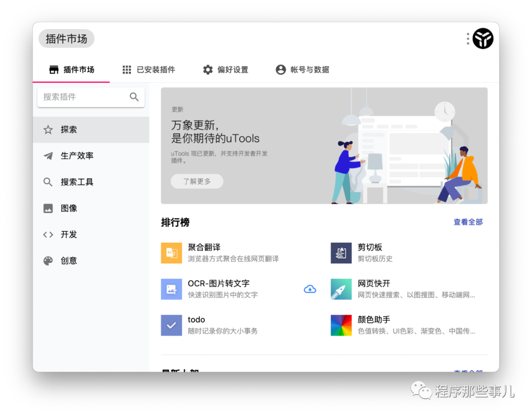
Task: Click the palette icon beside 创意
Action: 48,261
